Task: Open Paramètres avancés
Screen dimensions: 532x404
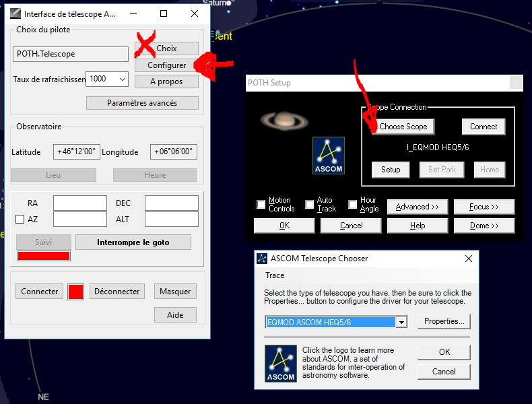Action: point(142,103)
